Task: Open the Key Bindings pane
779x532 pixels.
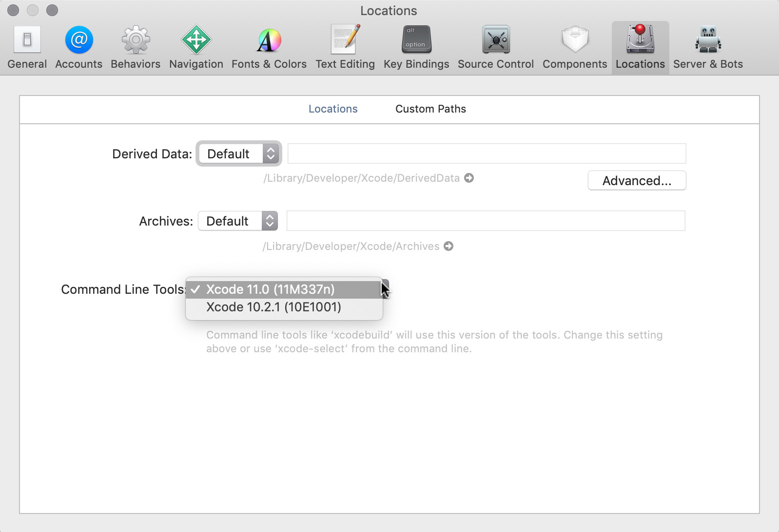Action: pyautogui.click(x=416, y=47)
